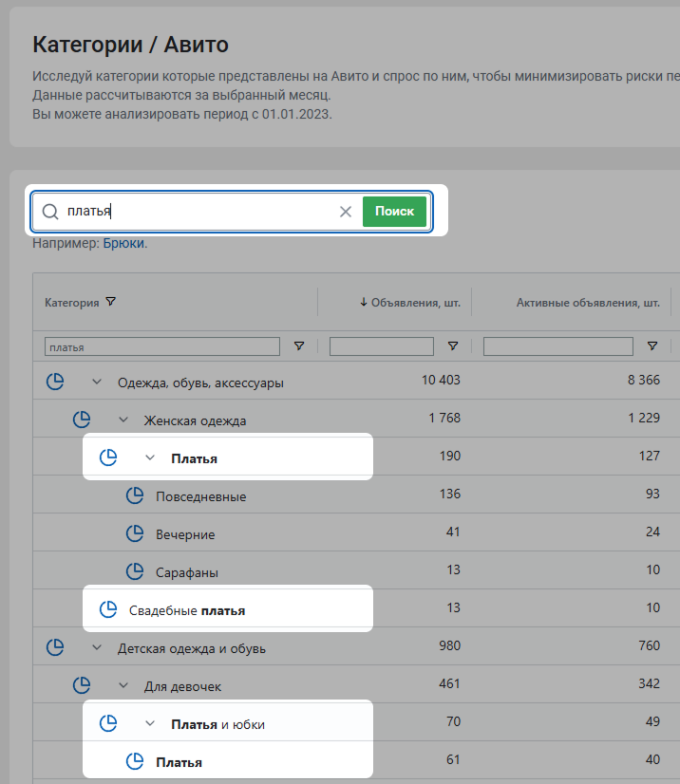Select the Вечерние category

(x=185, y=535)
